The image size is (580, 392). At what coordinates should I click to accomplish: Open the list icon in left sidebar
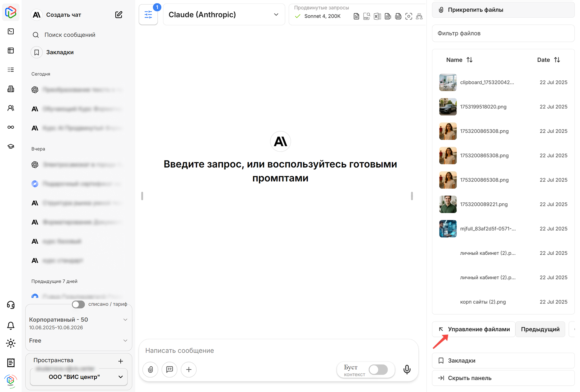(11, 70)
